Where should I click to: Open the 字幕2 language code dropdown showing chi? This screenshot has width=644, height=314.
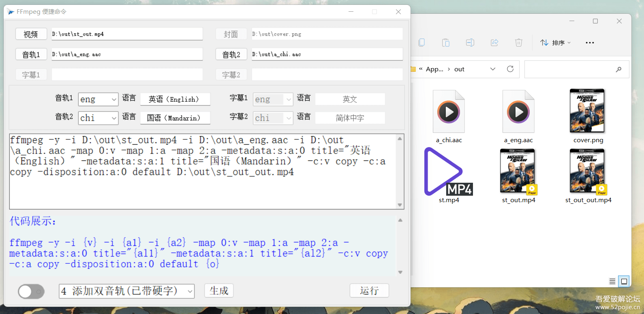click(x=273, y=118)
